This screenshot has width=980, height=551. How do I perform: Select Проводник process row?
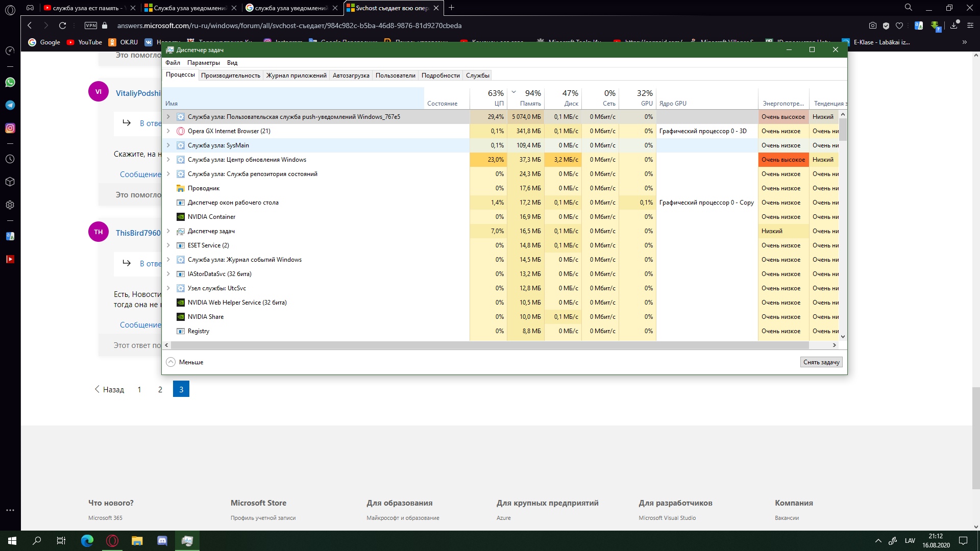click(500, 188)
